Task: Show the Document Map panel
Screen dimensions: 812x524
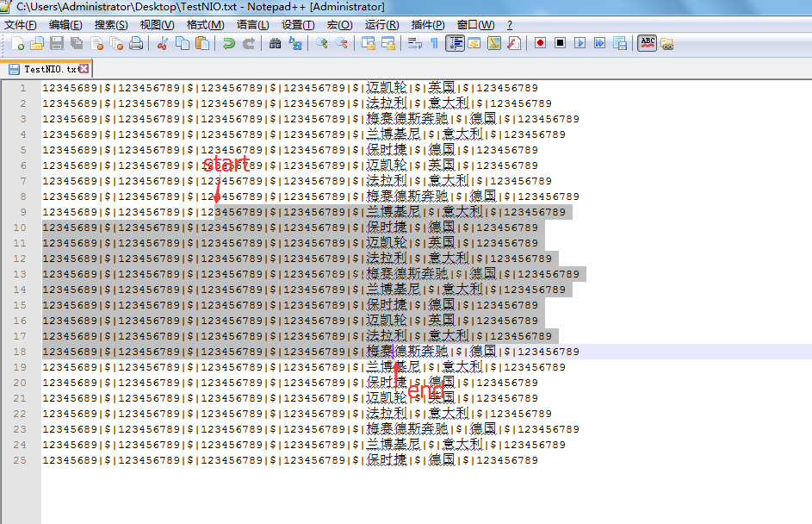Action: [494, 44]
